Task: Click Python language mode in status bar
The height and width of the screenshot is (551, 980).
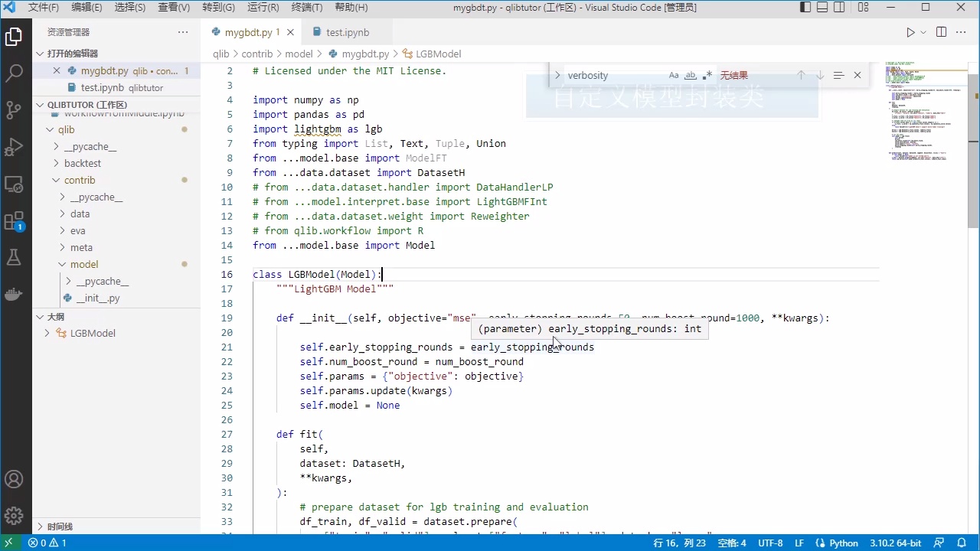Action: pos(844,543)
